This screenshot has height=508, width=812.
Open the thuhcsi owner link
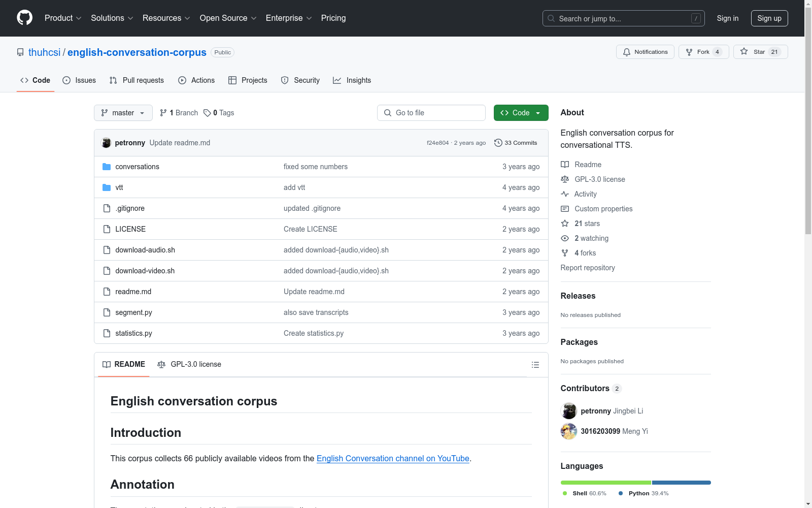click(45, 52)
